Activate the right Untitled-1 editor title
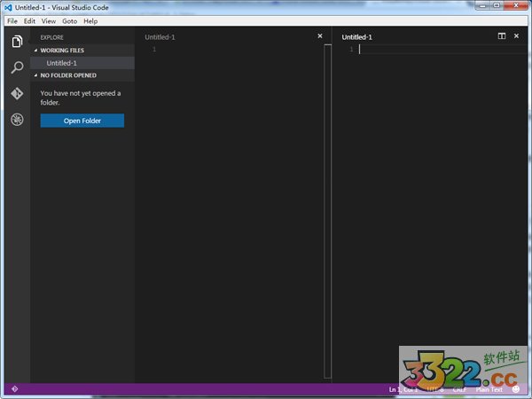The height and width of the screenshot is (399, 532). [x=357, y=37]
